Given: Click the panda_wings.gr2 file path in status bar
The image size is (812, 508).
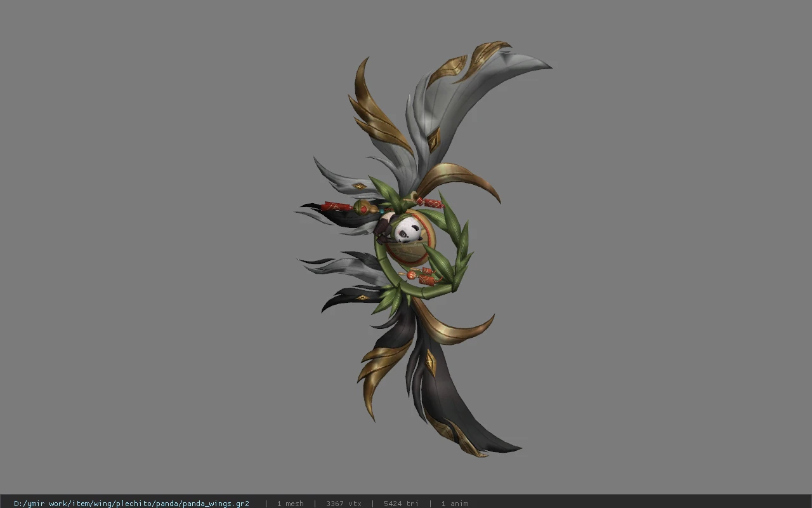Looking at the screenshot, I should click(x=131, y=504).
